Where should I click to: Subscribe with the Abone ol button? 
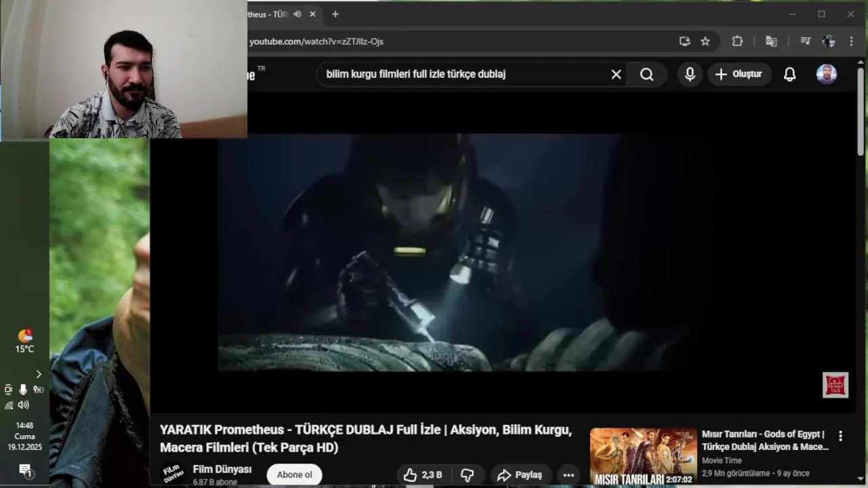pos(294,474)
